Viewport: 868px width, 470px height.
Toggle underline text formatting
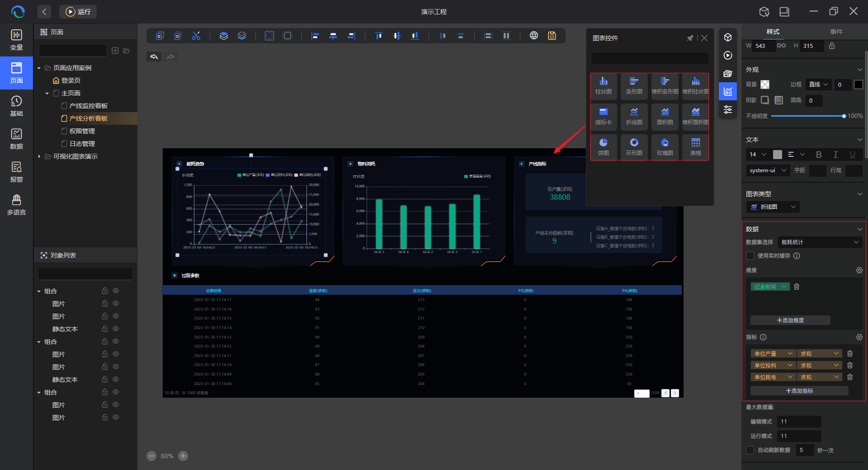852,155
